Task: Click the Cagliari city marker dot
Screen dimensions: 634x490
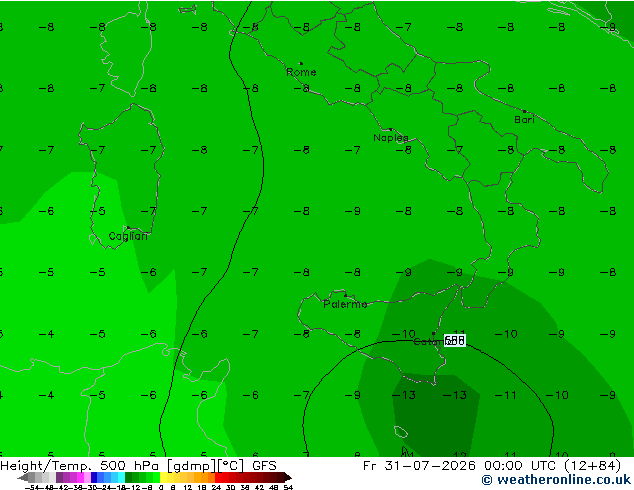Action: pyautogui.click(x=128, y=228)
